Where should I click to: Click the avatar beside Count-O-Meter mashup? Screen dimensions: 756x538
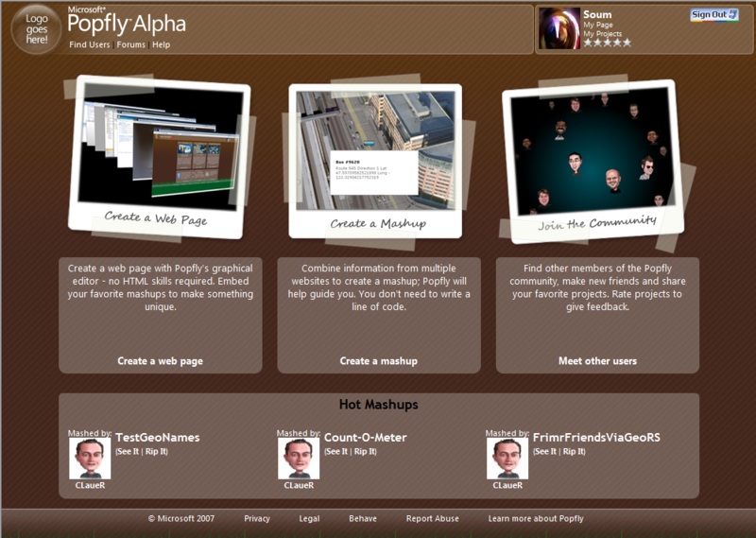pyautogui.click(x=299, y=459)
